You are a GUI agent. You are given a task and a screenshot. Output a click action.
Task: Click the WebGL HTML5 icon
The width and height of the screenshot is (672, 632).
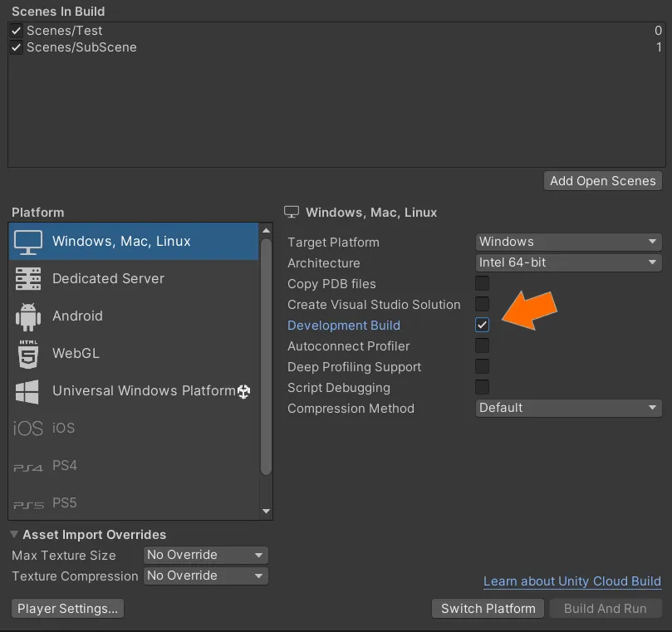pos(28,354)
